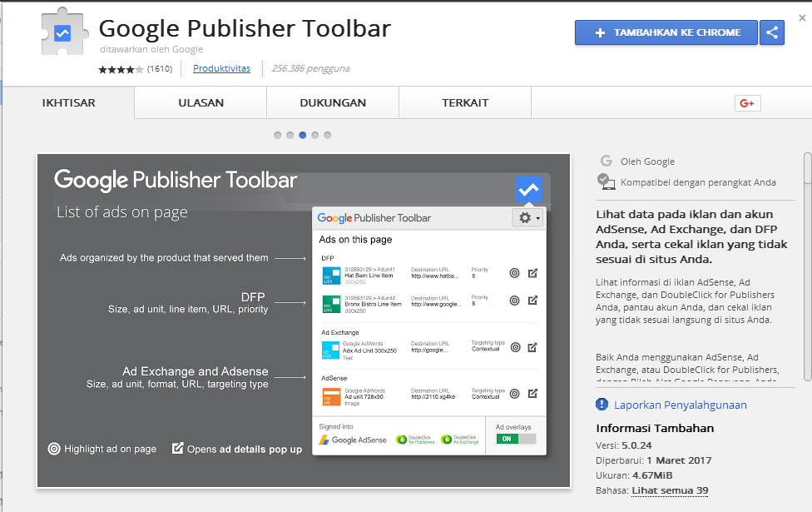Click the share icon button
Screen dimensions: 812x512
772,32
